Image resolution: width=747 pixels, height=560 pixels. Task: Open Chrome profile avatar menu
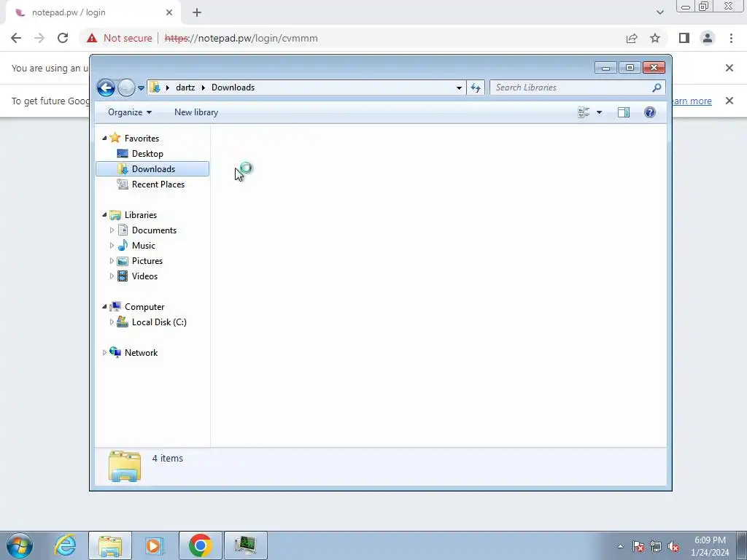pyautogui.click(x=708, y=38)
